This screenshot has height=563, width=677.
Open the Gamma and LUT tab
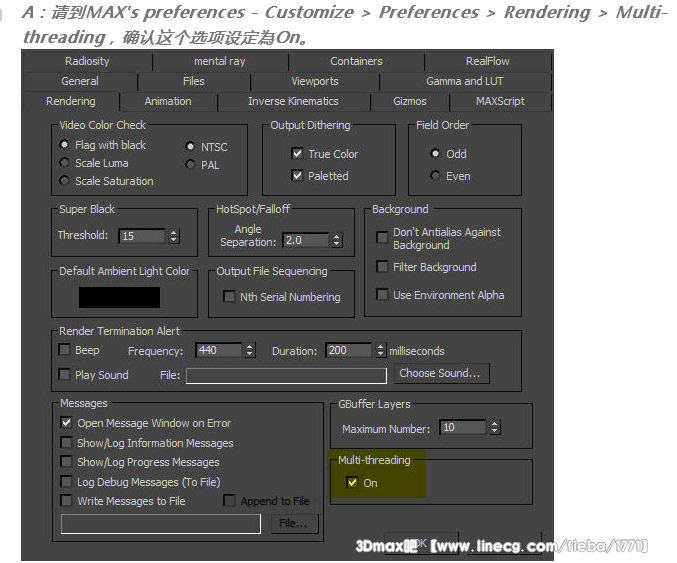(x=465, y=81)
